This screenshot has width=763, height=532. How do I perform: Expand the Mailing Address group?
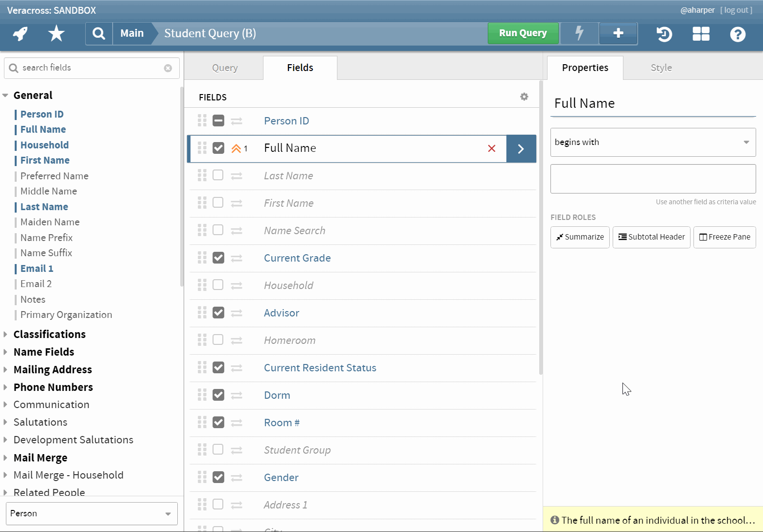(x=5, y=369)
